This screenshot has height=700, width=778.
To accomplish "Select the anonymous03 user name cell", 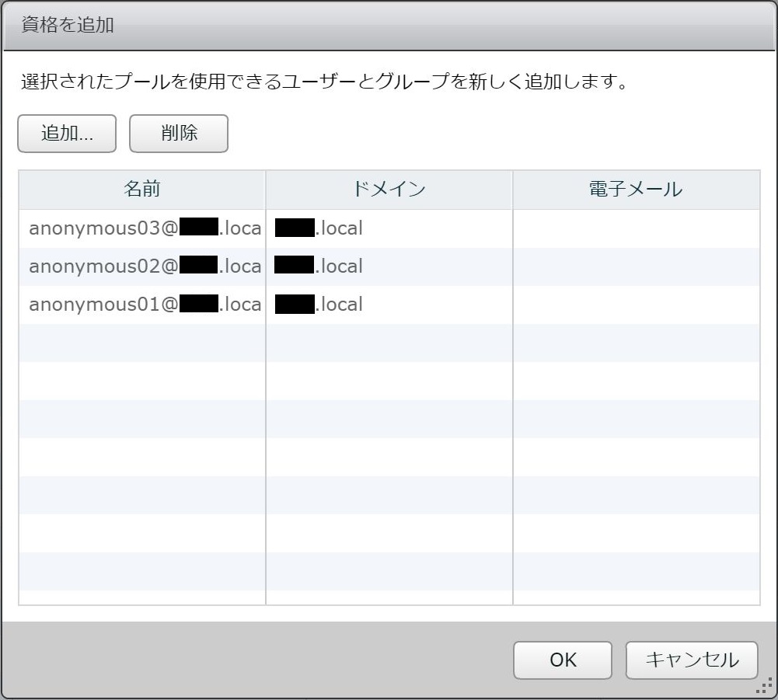I will point(142,228).
